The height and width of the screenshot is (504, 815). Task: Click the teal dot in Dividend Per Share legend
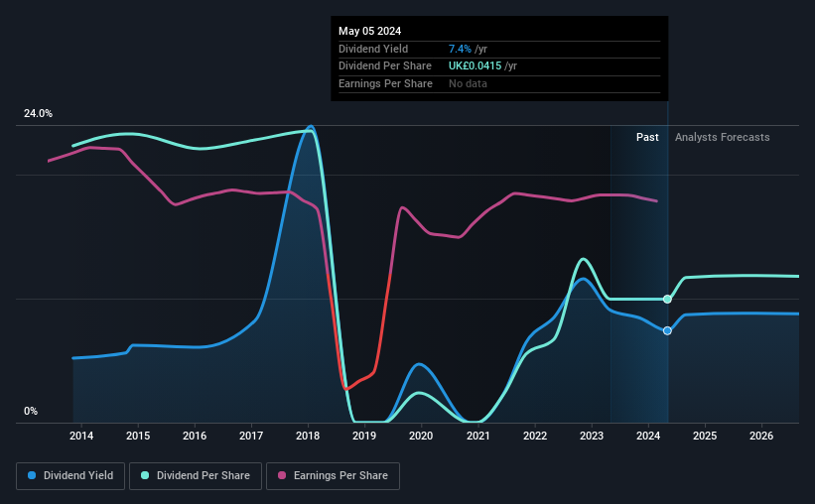145,475
